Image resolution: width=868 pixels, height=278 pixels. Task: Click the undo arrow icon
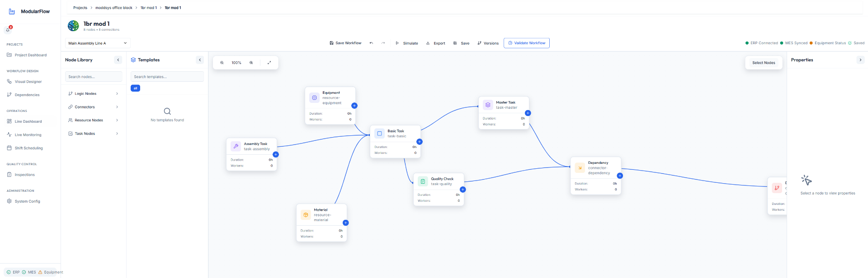tap(371, 43)
